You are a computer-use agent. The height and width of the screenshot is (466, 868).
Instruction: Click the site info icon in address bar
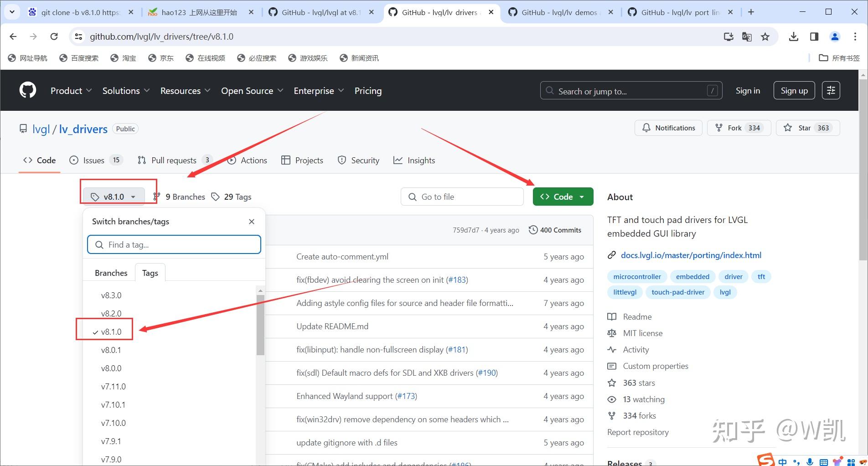tap(79, 36)
